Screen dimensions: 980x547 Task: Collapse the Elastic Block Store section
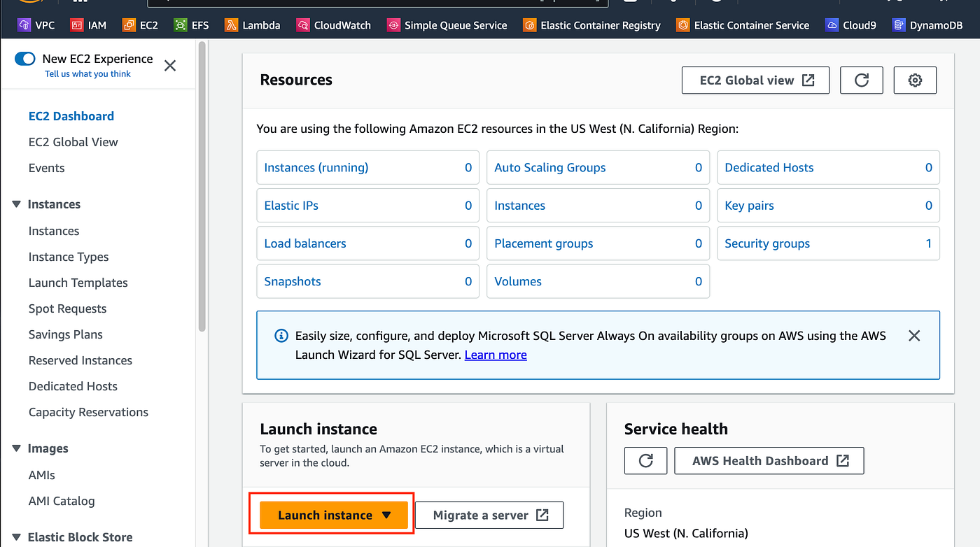click(x=17, y=537)
